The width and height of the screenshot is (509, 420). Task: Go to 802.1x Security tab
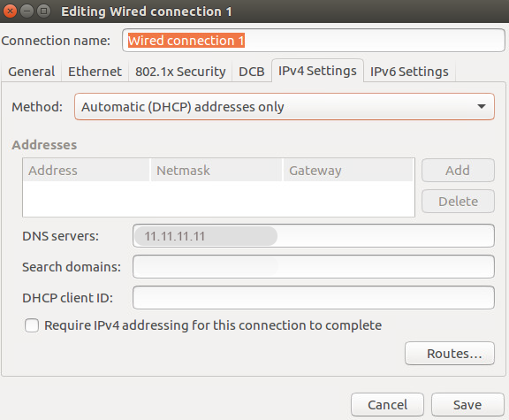click(180, 72)
